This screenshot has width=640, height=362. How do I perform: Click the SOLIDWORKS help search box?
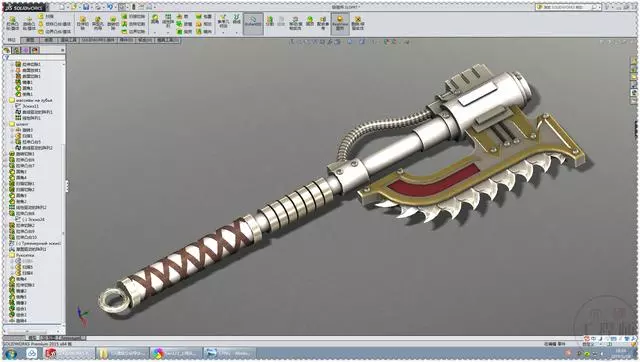[567, 7]
